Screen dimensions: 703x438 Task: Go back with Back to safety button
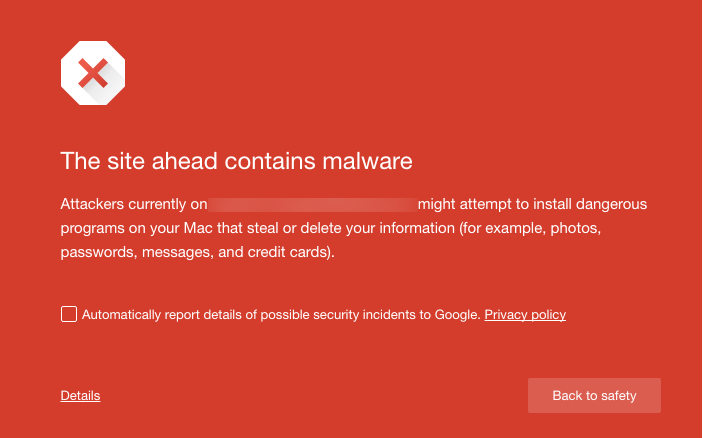point(594,395)
